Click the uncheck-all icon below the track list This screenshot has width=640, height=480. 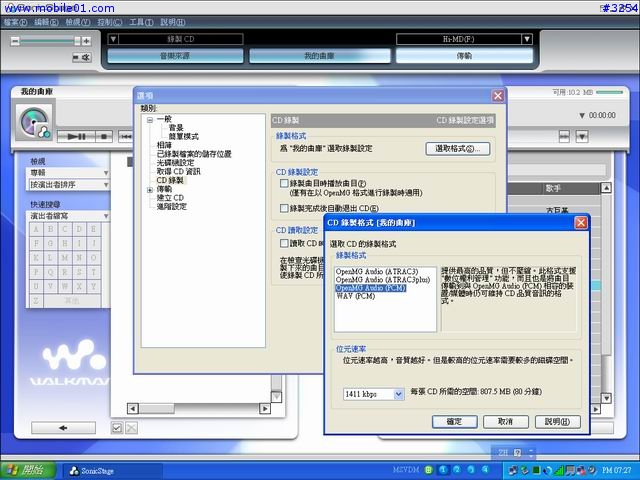click(131, 428)
